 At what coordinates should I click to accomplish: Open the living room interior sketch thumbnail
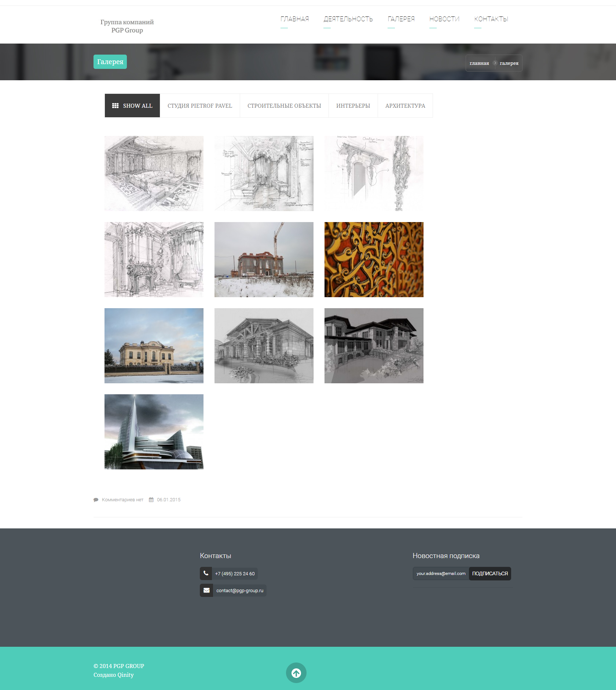coord(154,173)
